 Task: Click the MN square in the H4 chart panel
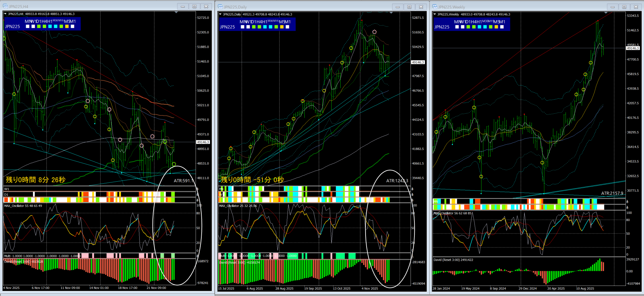[x=28, y=26]
